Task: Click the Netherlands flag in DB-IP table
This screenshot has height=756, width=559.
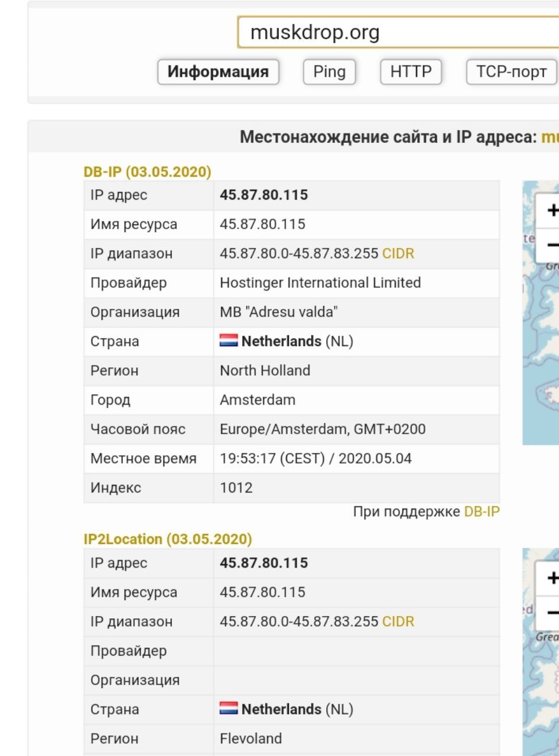Action: coord(229,341)
